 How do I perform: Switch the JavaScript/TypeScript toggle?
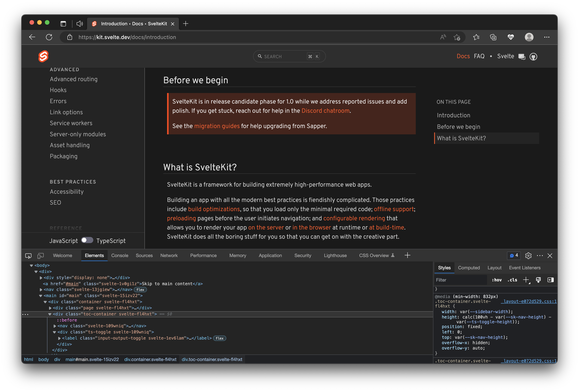87,240
